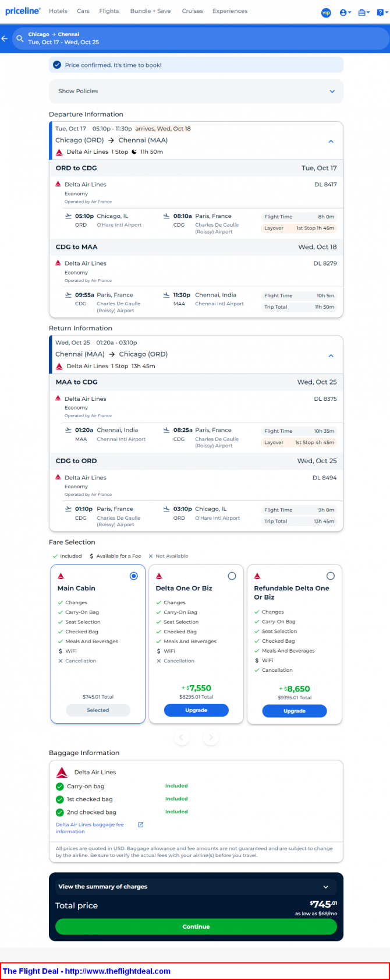Open the Cruises tab

(192, 11)
